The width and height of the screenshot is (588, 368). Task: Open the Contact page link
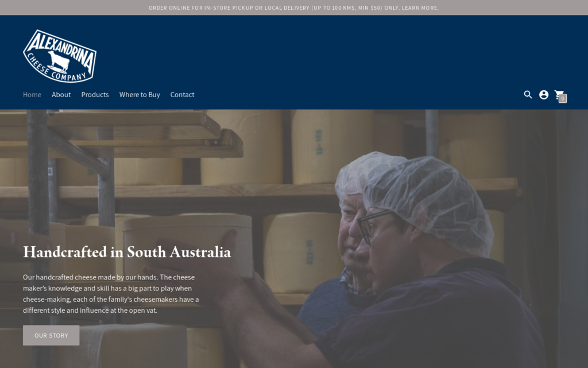tap(182, 95)
